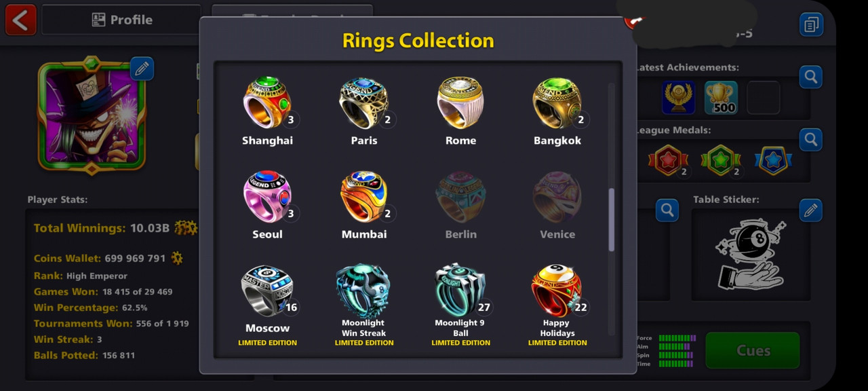Open the Profile tab
868x391 pixels.
click(122, 20)
